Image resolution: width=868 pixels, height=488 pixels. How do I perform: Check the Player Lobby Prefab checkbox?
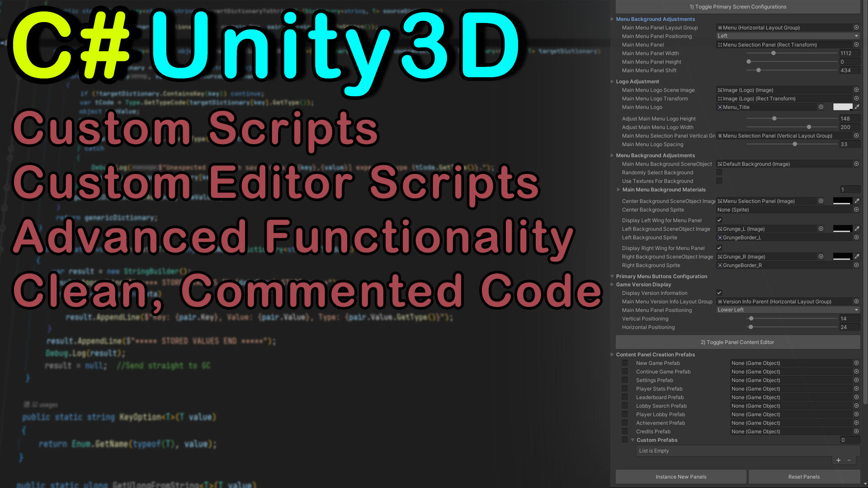click(625, 414)
